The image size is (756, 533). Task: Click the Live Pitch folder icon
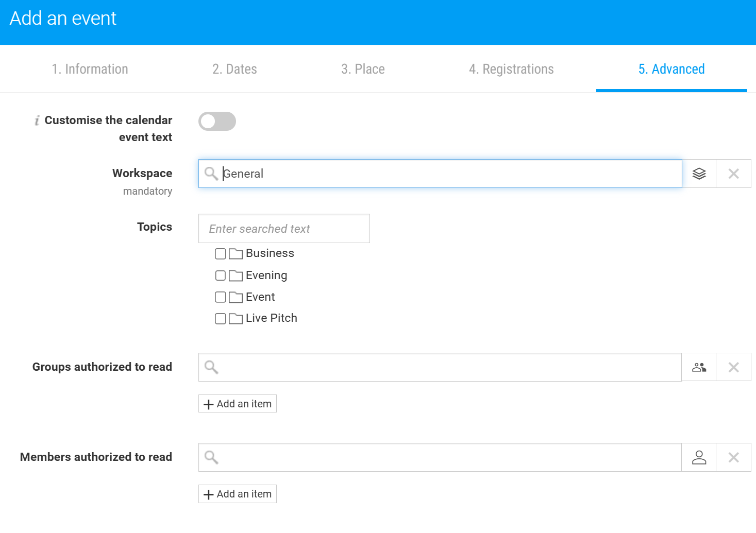[x=236, y=319]
